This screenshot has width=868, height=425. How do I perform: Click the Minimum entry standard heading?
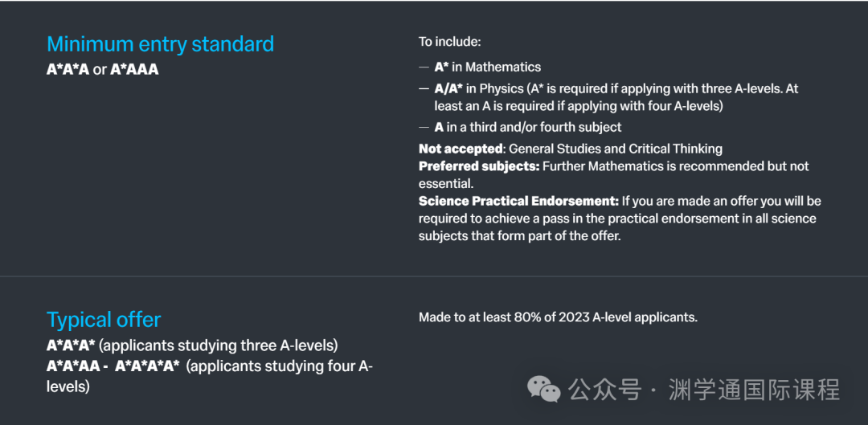tap(161, 44)
